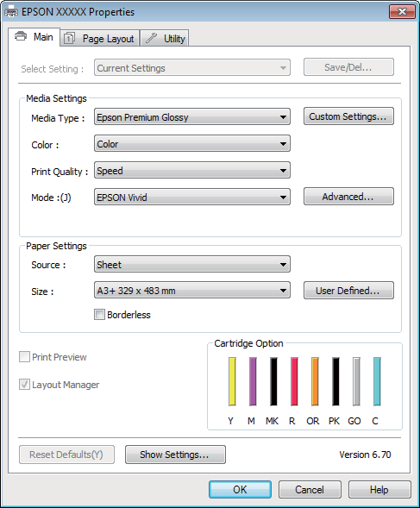Click the printer icon on the Main tab
Viewport: 420px width, 508px height.
point(21,36)
